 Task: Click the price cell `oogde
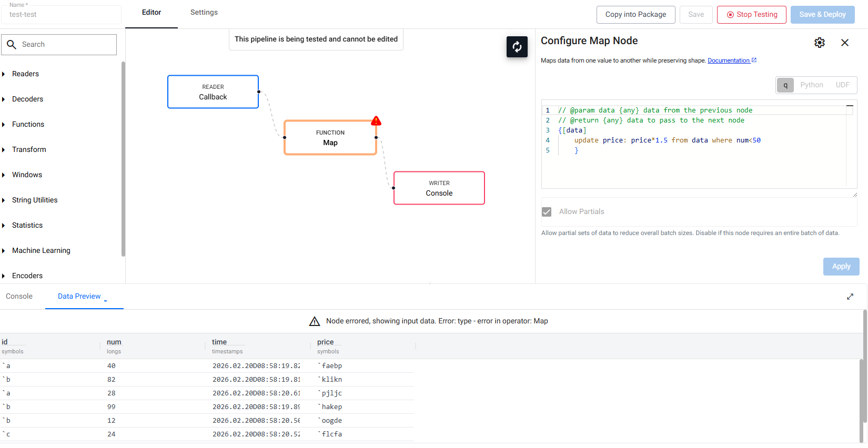point(330,421)
